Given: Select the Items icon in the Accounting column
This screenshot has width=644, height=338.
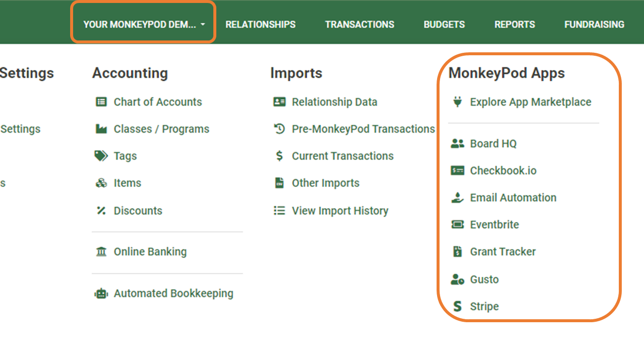Looking at the screenshot, I should [101, 183].
